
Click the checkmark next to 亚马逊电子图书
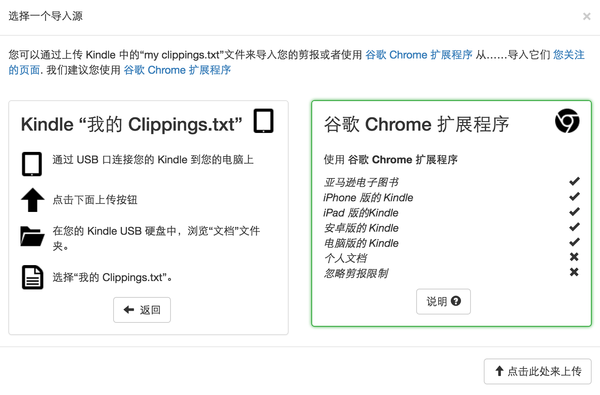[574, 181]
